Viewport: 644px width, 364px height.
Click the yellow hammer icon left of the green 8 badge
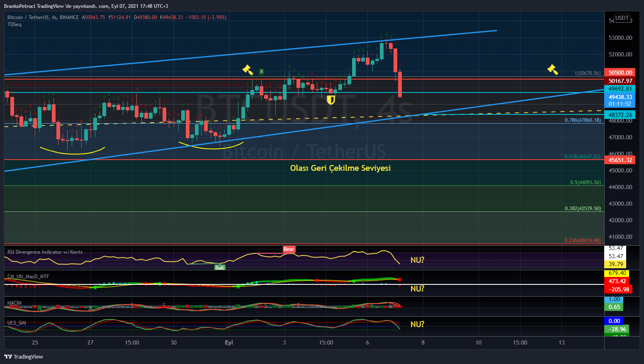(x=248, y=70)
